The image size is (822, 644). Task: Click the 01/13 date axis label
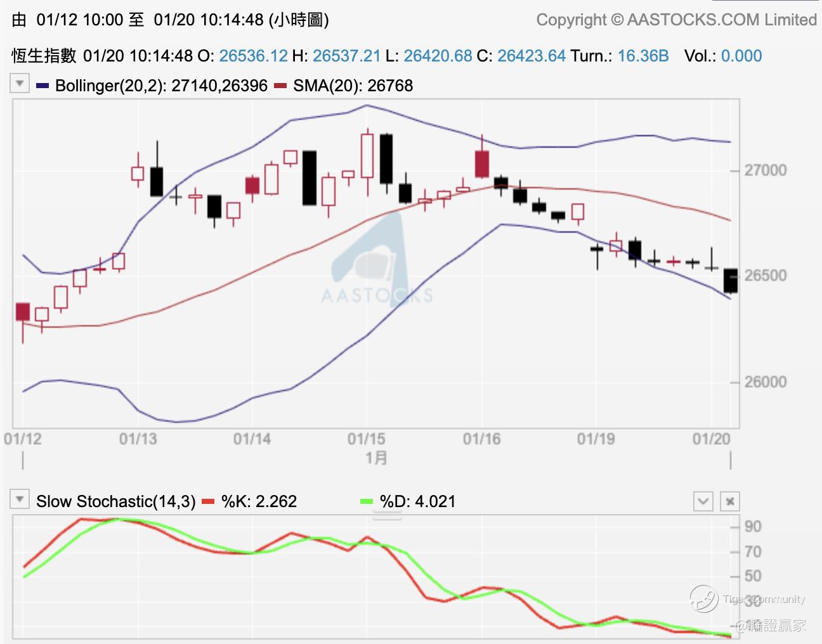point(138,439)
